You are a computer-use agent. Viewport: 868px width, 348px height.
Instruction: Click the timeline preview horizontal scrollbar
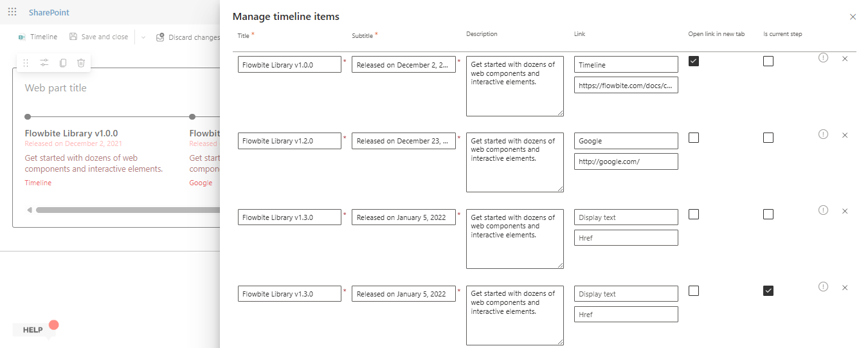pos(122,210)
